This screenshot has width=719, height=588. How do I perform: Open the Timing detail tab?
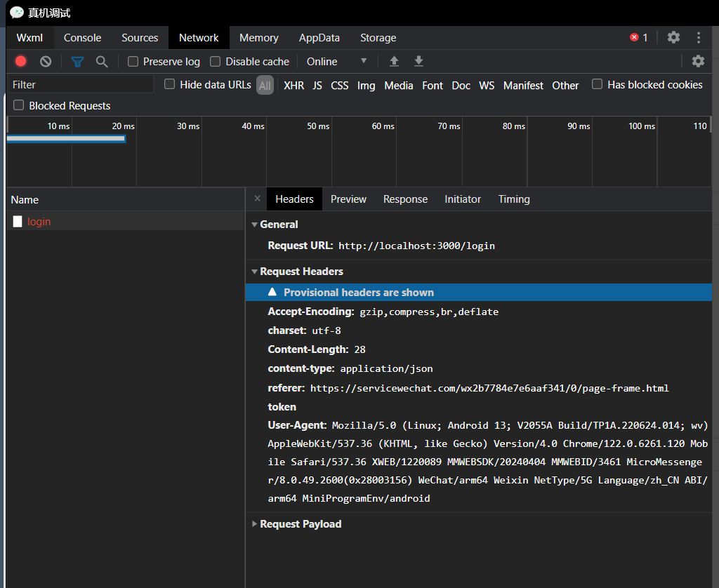(x=514, y=199)
